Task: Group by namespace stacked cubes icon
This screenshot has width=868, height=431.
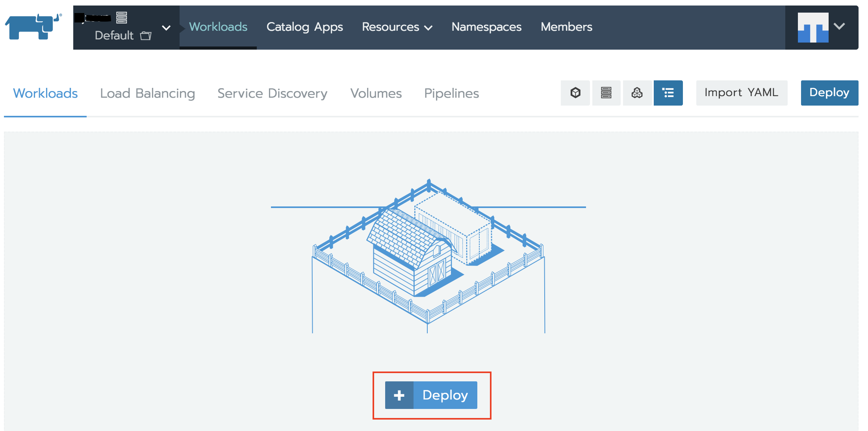Action: coord(637,93)
